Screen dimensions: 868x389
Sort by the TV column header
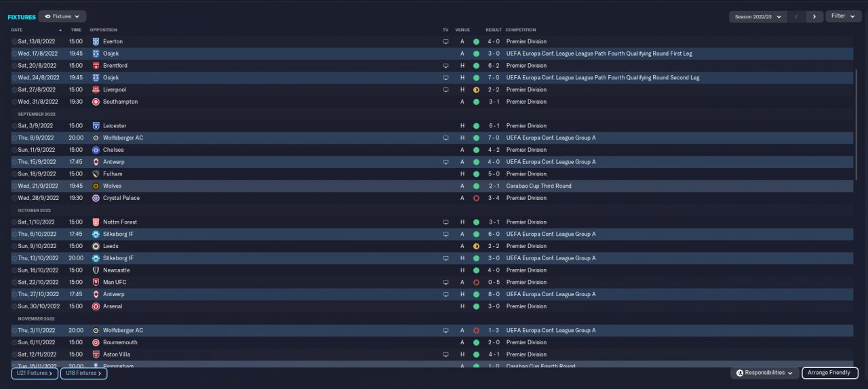click(446, 30)
